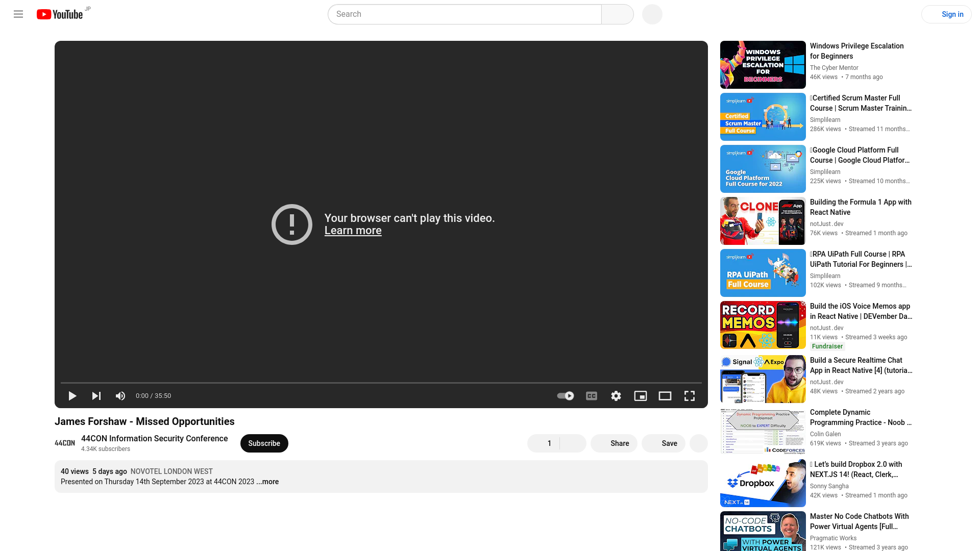Open Secure Realtime Chat App thumbnail
This screenshot has height=551, width=980.
point(763,379)
